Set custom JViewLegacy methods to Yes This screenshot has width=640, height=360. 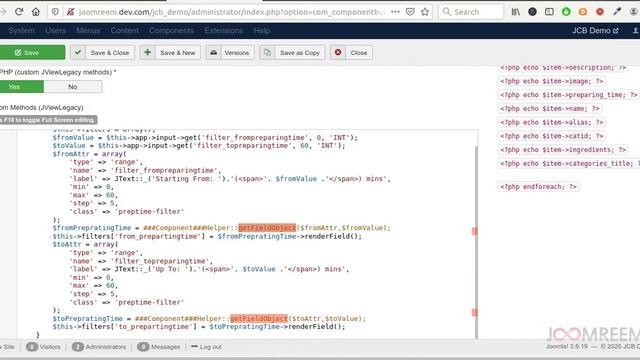coord(21,87)
